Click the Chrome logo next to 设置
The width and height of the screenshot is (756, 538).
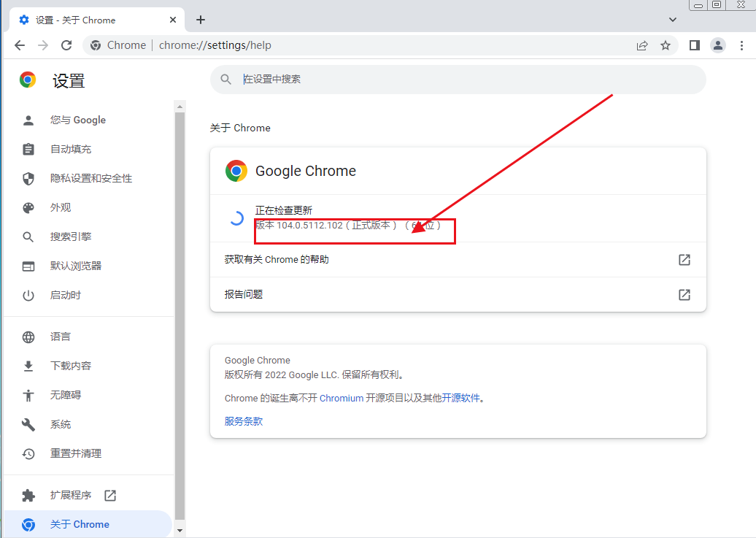coord(28,80)
